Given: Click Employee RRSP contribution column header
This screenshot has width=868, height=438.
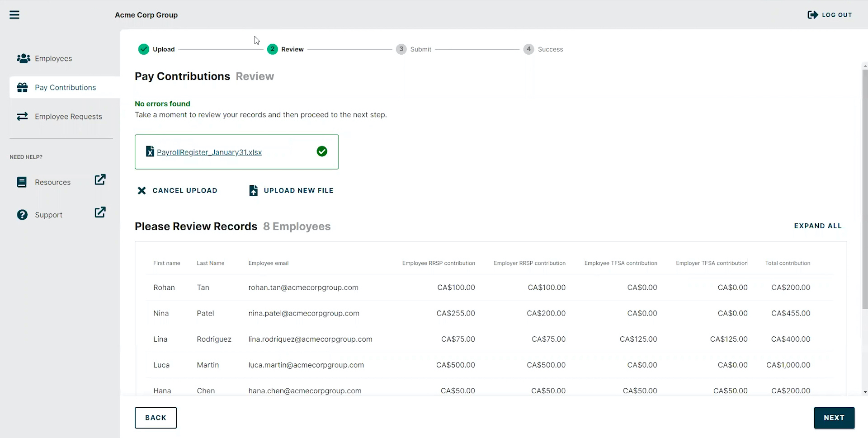Looking at the screenshot, I should tap(439, 263).
